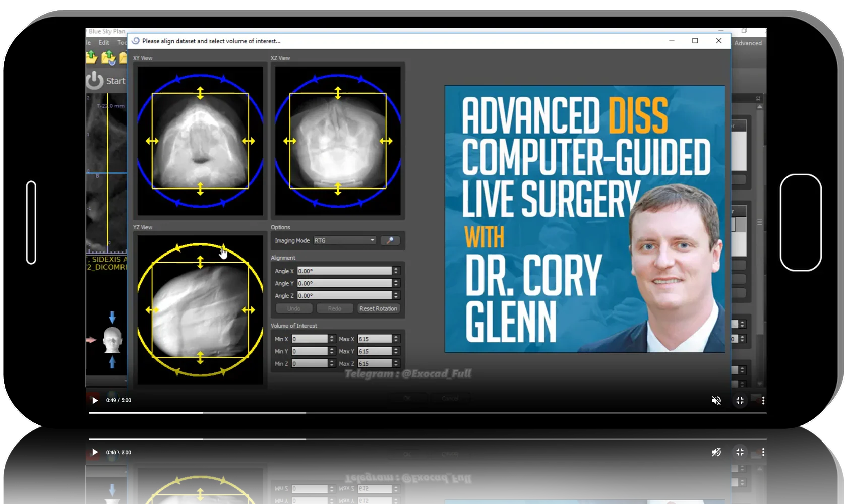Click the Angle Z stepper arrows
This screenshot has height=504, width=847.
click(x=396, y=295)
